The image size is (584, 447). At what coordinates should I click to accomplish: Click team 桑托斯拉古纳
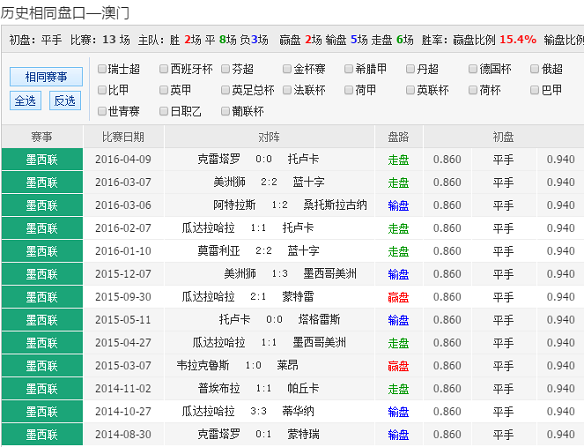pyautogui.click(x=335, y=205)
